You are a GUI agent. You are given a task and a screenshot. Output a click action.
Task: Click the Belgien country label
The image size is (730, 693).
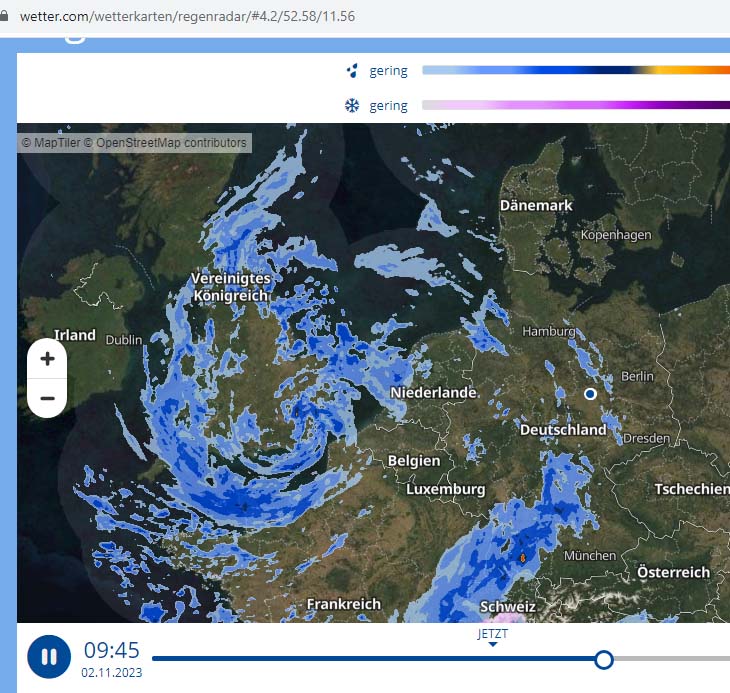(414, 461)
